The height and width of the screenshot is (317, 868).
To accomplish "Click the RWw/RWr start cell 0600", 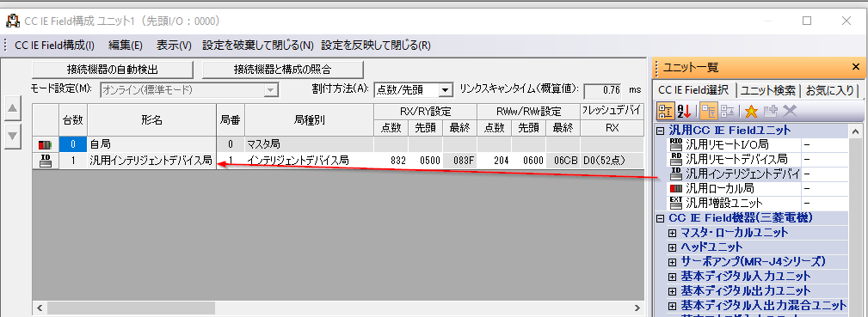I will click(529, 161).
